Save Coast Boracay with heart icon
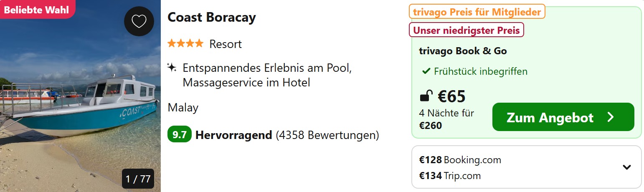Image resolution: width=644 pixels, height=192 pixels. click(139, 21)
